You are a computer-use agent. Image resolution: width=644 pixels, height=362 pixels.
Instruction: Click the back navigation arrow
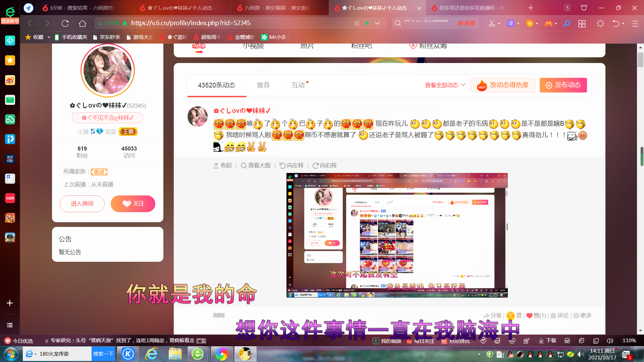[x=30, y=23]
